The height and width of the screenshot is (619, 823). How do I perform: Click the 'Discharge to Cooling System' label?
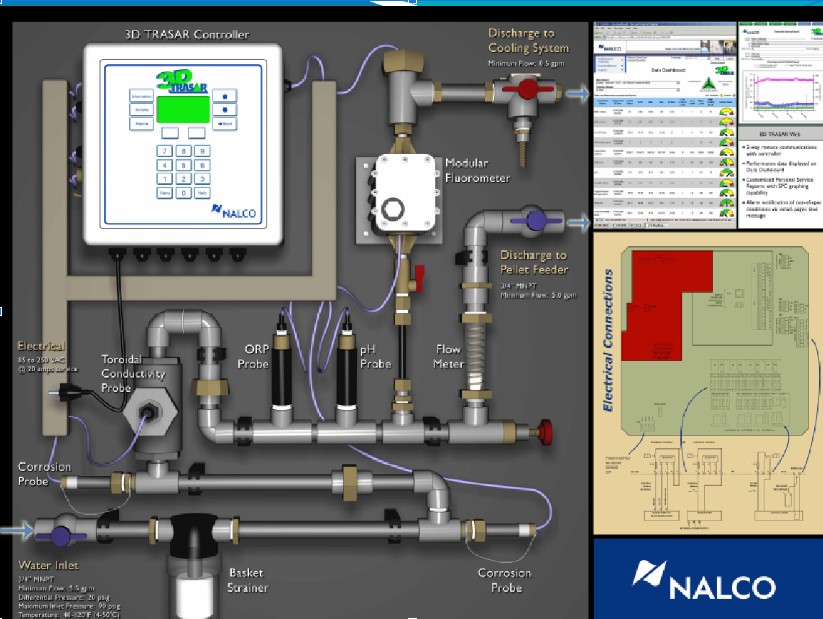click(x=528, y=40)
